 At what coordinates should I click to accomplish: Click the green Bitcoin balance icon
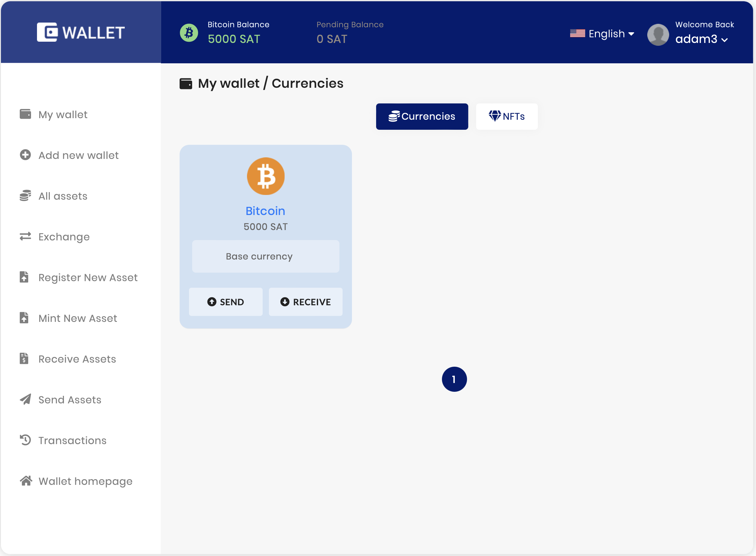189,33
